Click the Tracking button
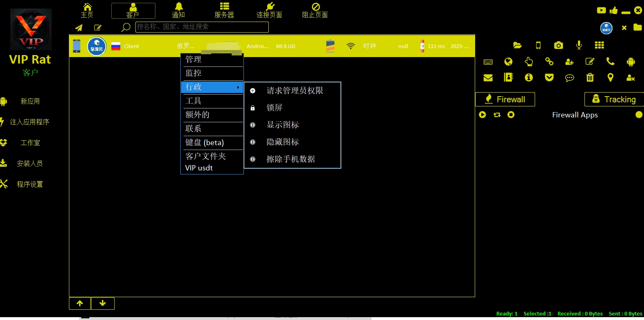The height and width of the screenshot is (320, 644). (x=614, y=99)
